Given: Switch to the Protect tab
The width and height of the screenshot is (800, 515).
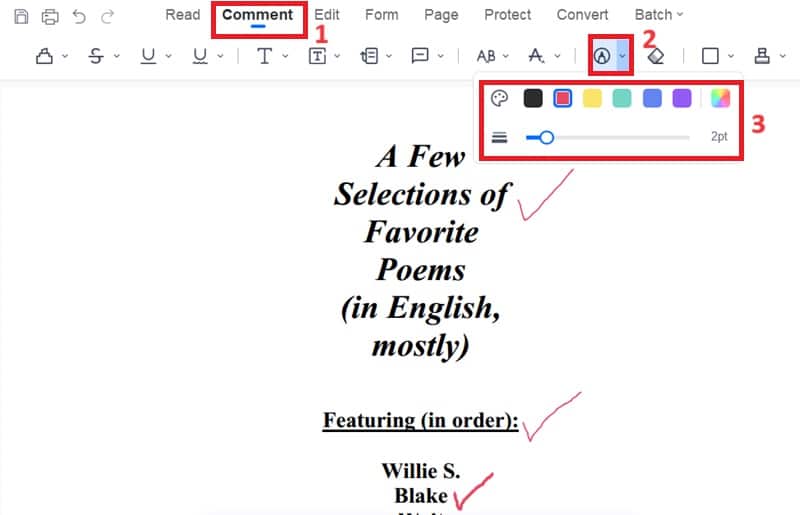Looking at the screenshot, I should click(508, 15).
